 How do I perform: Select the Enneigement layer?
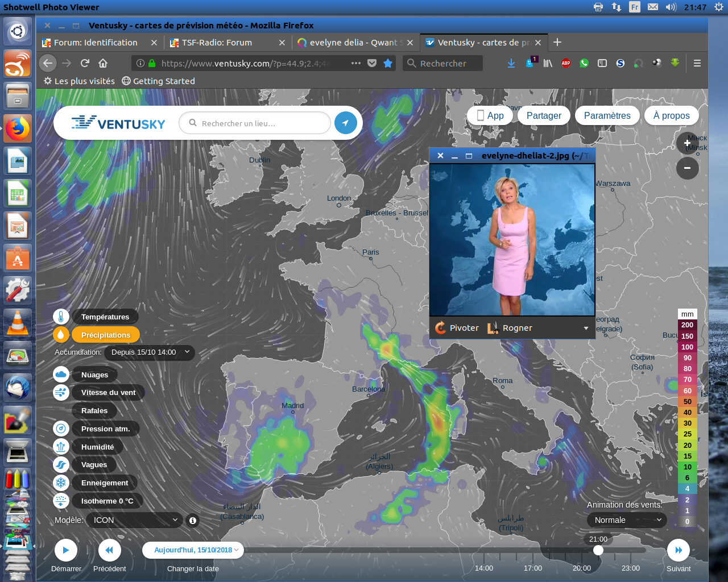(x=105, y=483)
